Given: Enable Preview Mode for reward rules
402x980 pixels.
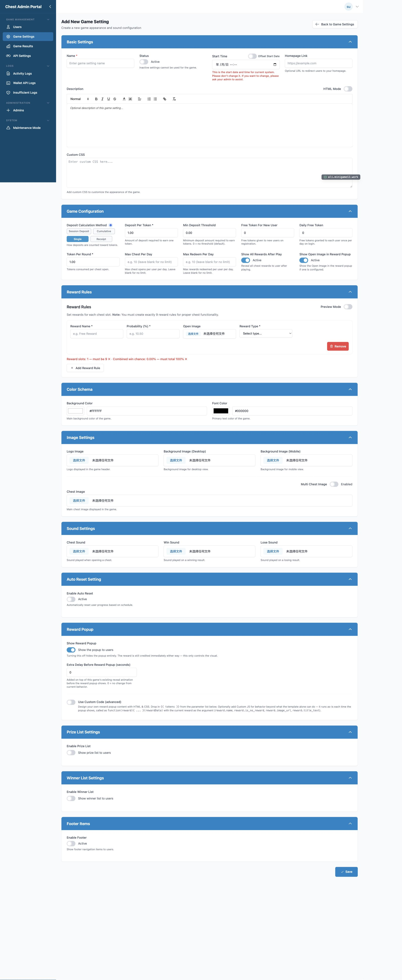Looking at the screenshot, I should pyautogui.click(x=348, y=307).
